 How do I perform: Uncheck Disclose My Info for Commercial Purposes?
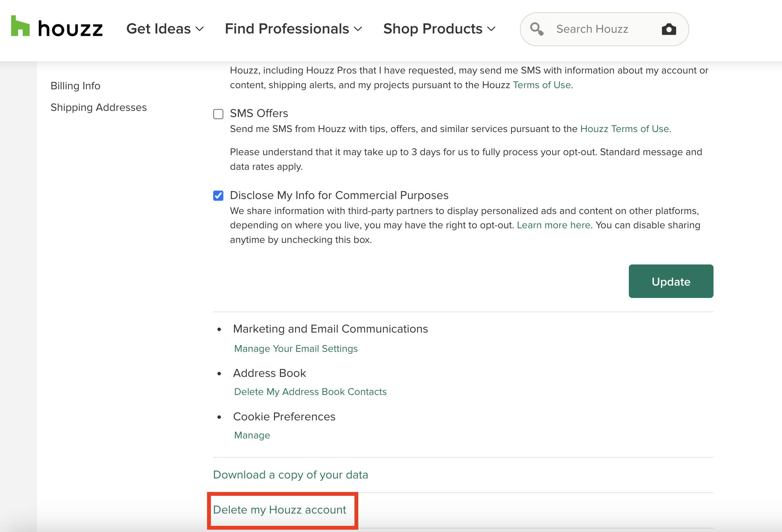pyautogui.click(x=218, y=196)
